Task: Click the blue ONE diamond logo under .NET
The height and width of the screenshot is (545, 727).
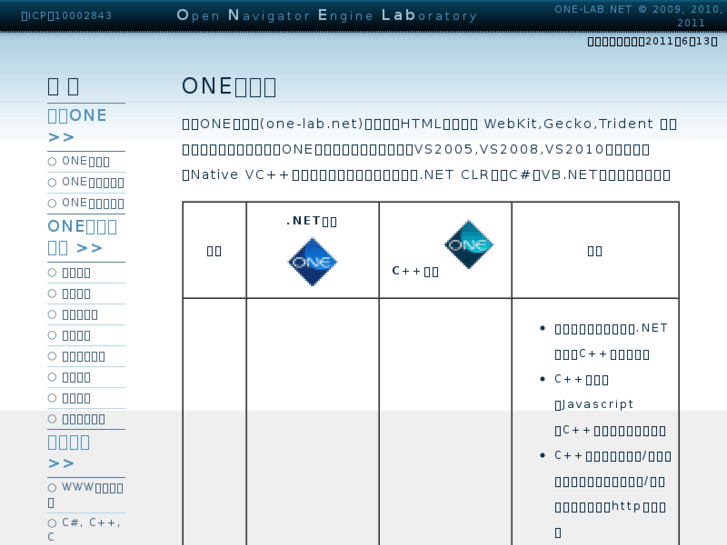Action: [x=312, y=262]
